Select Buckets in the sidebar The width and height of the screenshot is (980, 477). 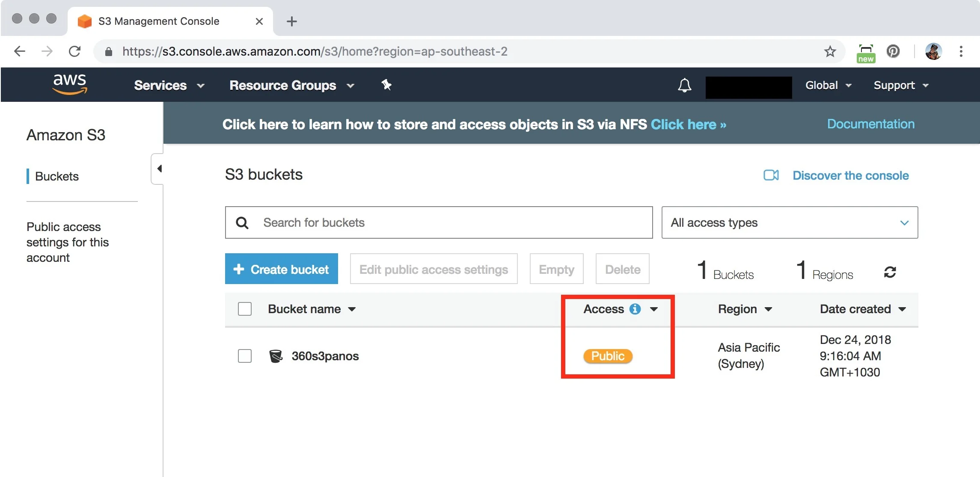57,176
